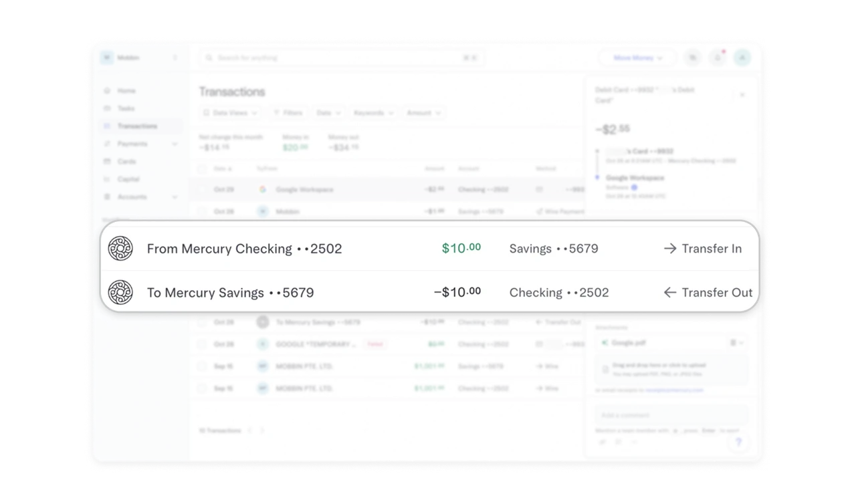The image size is (856, 504).
Task: Open the user avatar menu
Action: coord(742,58)
